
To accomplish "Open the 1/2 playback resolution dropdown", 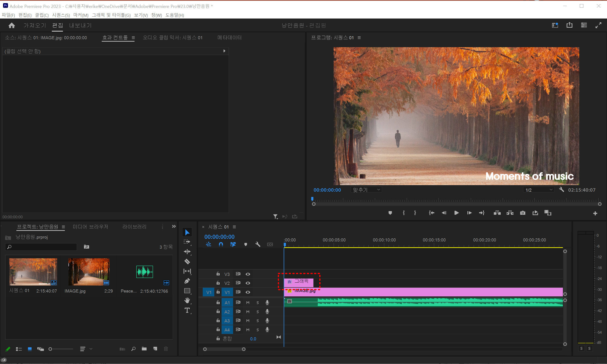I will [x=539, y=190].
